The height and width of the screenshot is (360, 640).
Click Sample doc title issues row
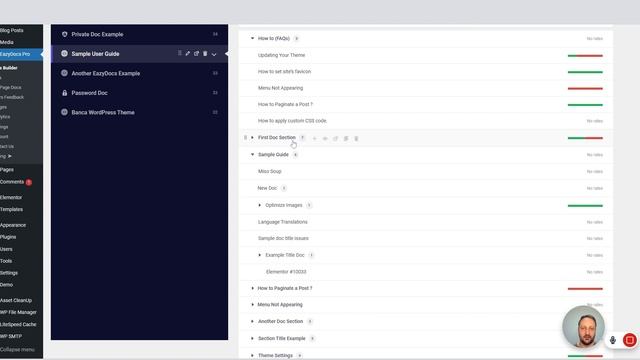426,238
